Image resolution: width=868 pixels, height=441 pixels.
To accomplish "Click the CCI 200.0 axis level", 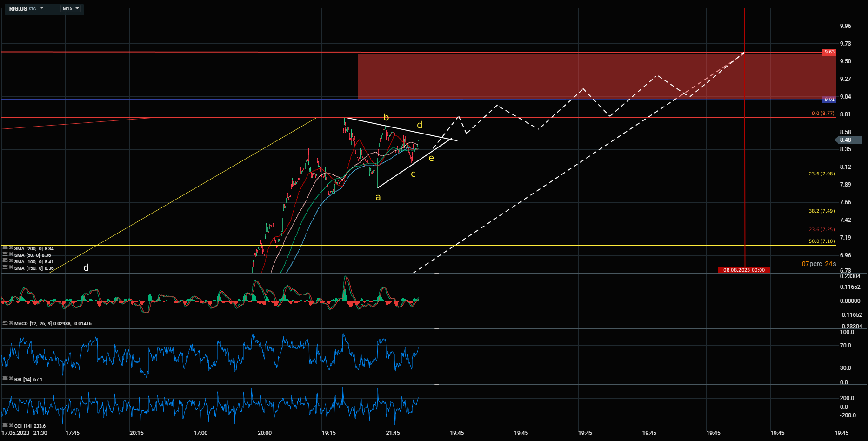I will click(847, 398).
